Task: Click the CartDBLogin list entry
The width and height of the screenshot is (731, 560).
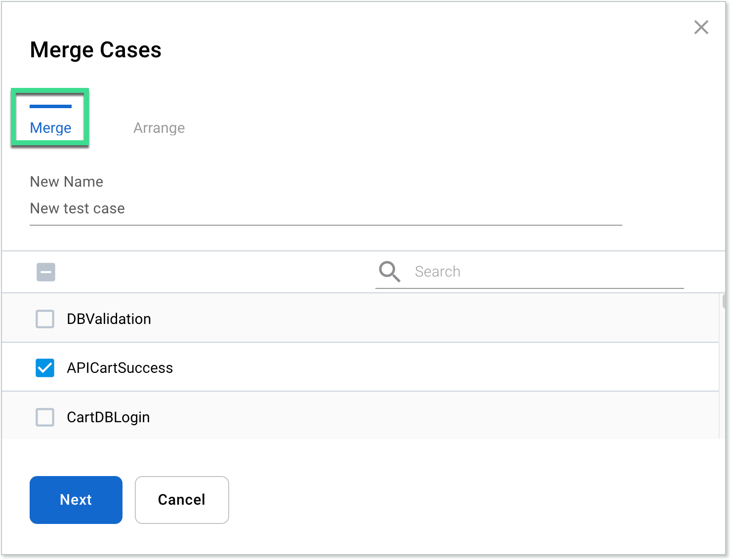Action: [198, 417]
